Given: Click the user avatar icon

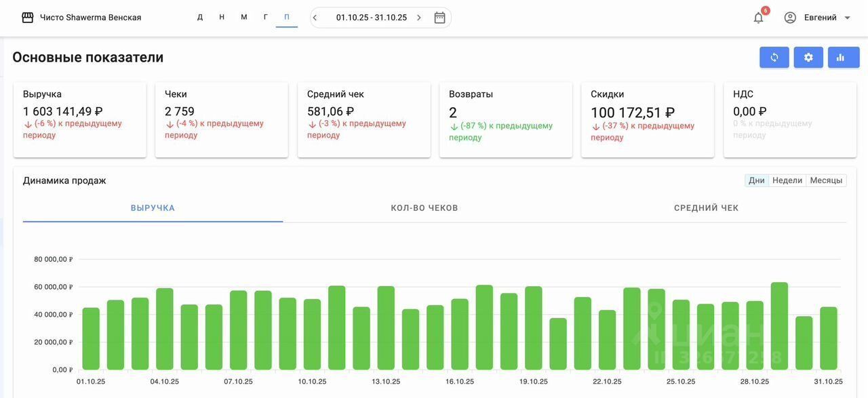Looking at the screenshot, I should point(790,18).
